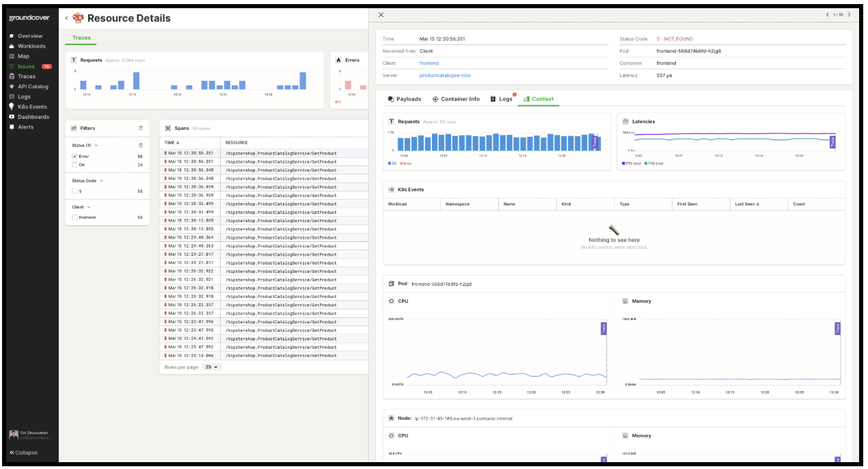The image size is (868, 469).
Task: Click the Collapse sidebar button
Action: (24, 453)
